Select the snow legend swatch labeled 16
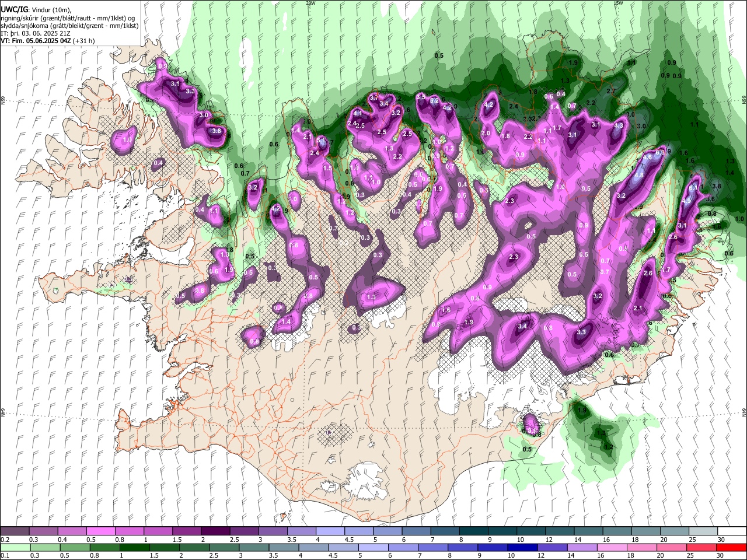This screenshot has height=560, width=747. (x=617, y=531)
